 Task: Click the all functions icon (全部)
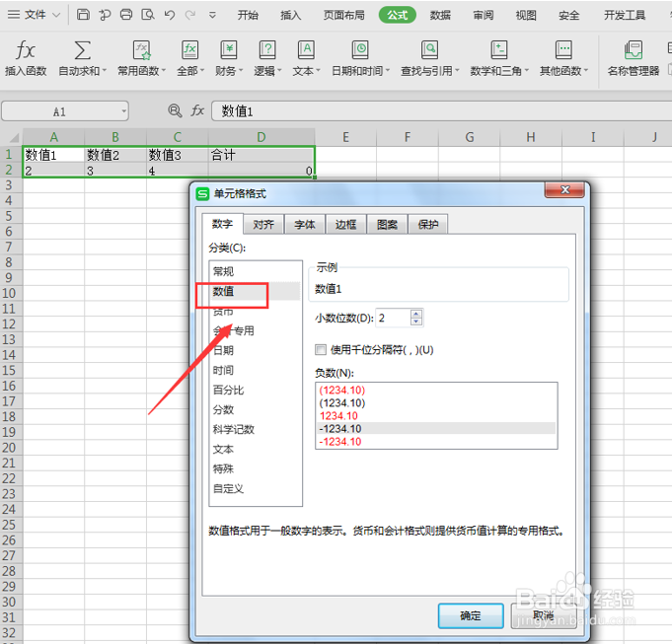click(189, 50)
